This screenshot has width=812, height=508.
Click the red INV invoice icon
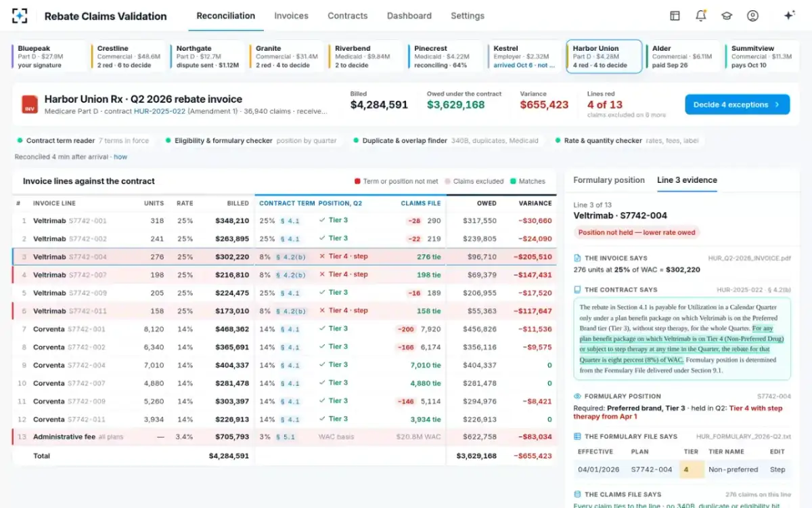click(30, 104)
